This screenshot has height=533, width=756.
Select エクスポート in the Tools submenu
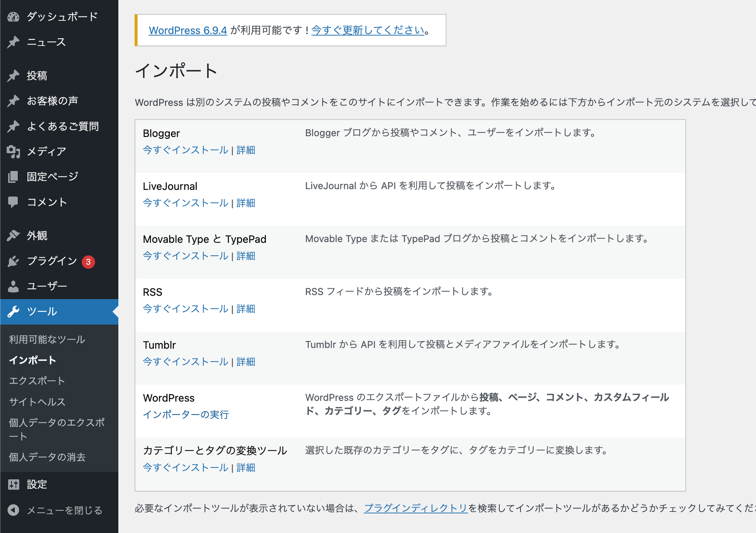tap(36, 381)
